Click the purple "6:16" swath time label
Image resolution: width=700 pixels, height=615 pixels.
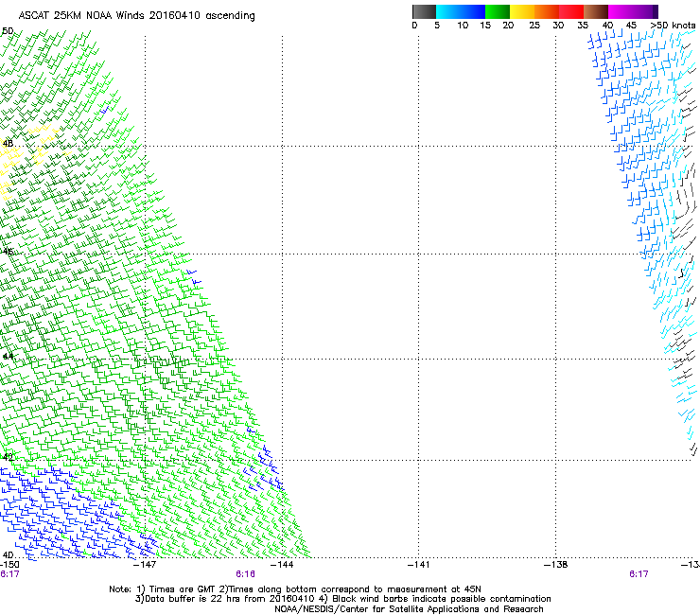tap(246, 574)
